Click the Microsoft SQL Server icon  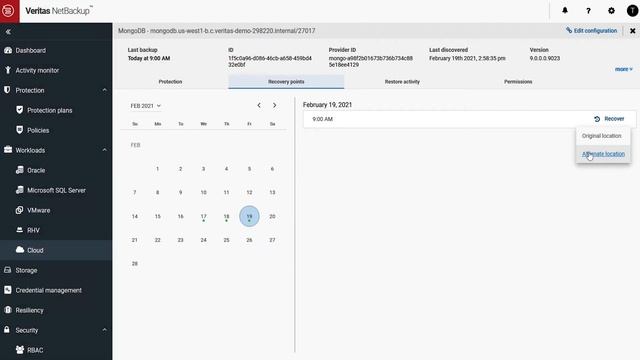click(20, 190)
